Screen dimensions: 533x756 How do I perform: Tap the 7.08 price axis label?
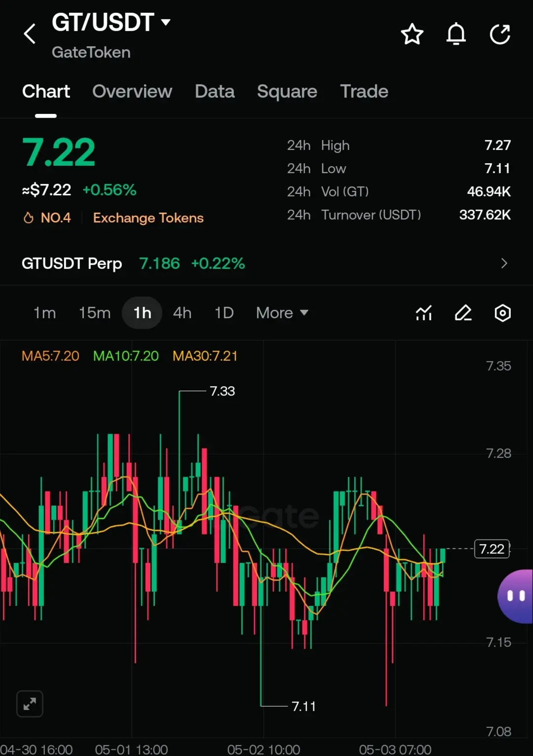pos(498,731)
